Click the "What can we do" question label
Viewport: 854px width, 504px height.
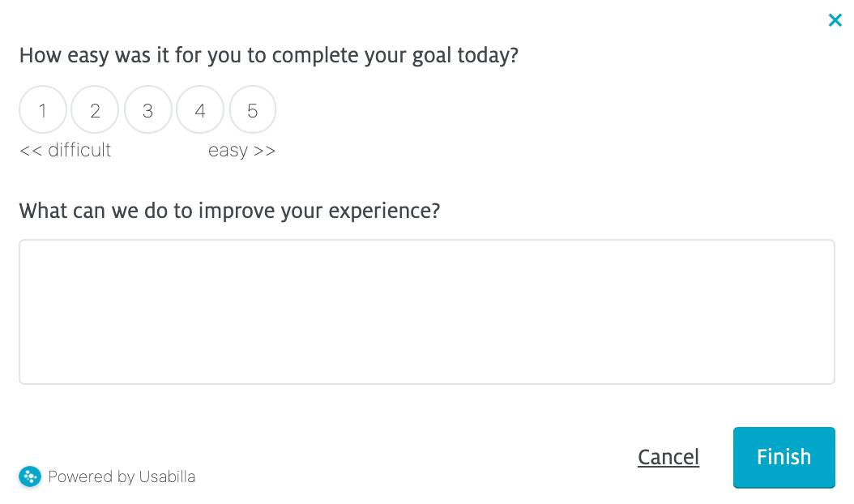click(x=229, y=211)
